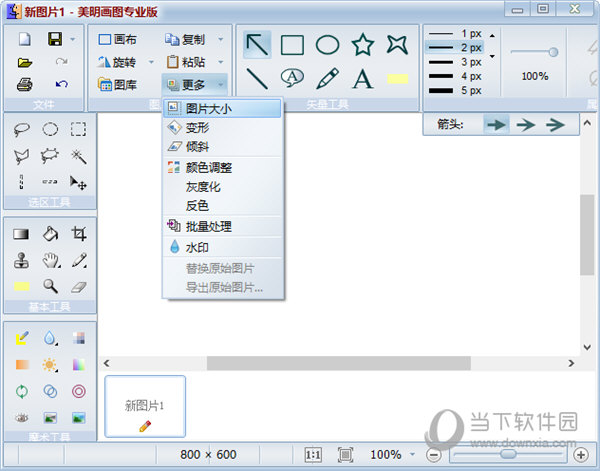
Task: Click the opacity slider handle above 100%
Action: point(553,52)
